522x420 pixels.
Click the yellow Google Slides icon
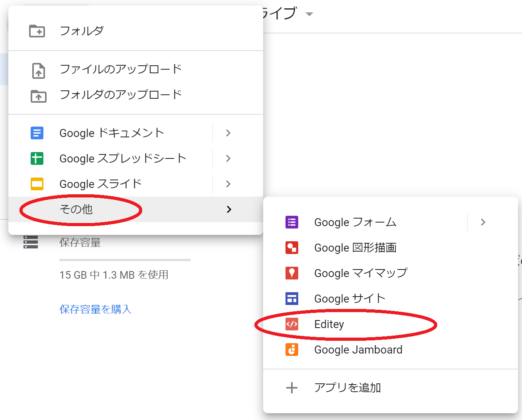[37, 184]
